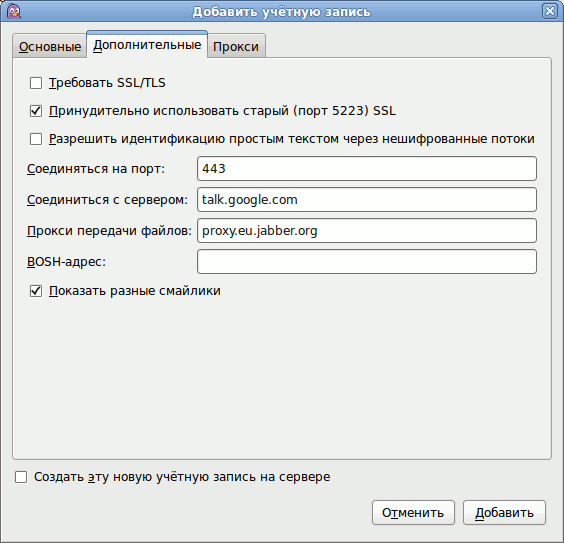Disable the Показать разные смайлики checkbox
Screen dimensions: 564x543
pyautogui.click(x=36, y=291)
